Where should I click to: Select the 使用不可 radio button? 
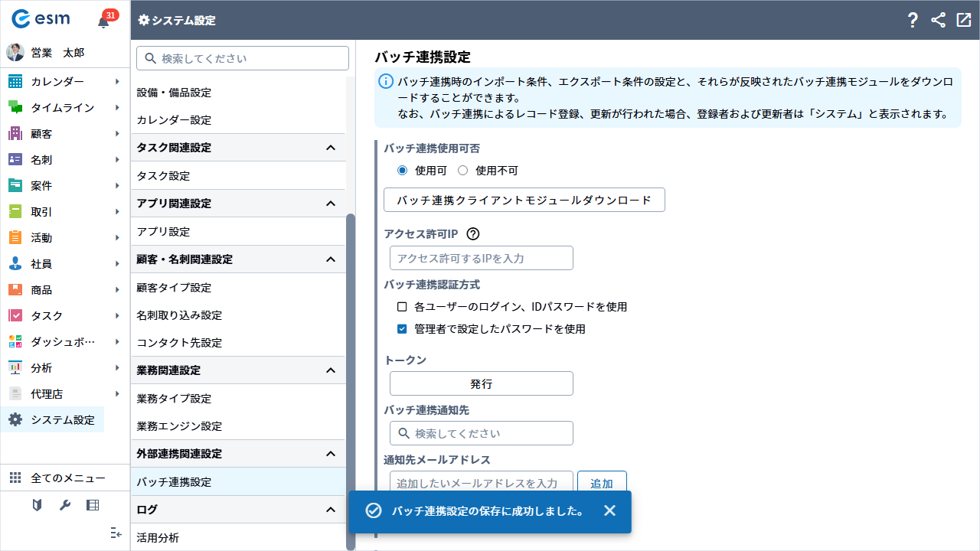[462, 171]
